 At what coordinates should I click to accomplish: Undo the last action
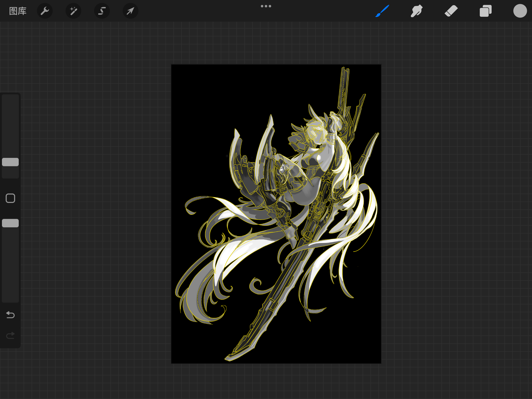(x=10, y=315)
